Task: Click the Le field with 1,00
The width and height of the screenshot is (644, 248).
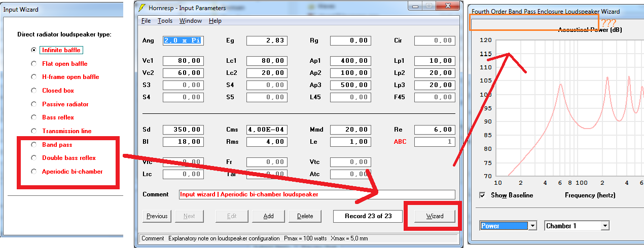Action: [350, 142]
